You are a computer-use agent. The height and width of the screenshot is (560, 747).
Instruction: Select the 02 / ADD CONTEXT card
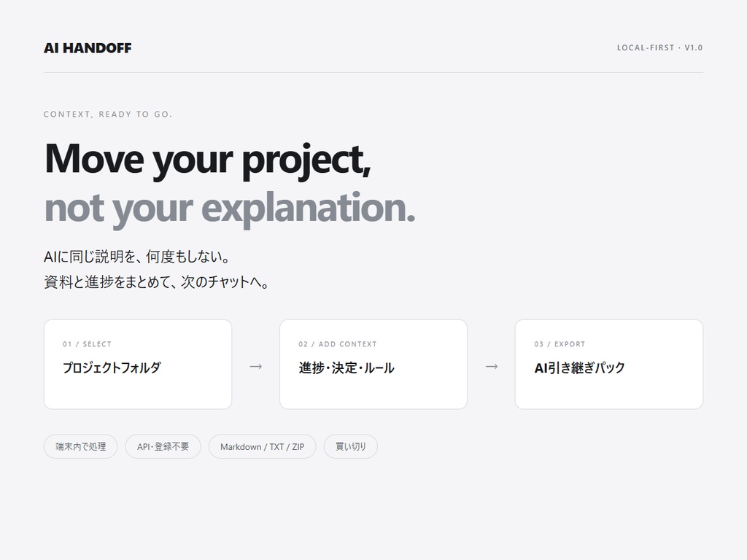point(373,365)
